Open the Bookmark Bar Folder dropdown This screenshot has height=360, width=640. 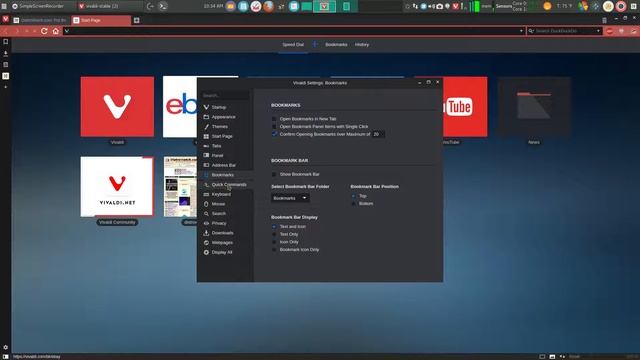pos(290,198)
